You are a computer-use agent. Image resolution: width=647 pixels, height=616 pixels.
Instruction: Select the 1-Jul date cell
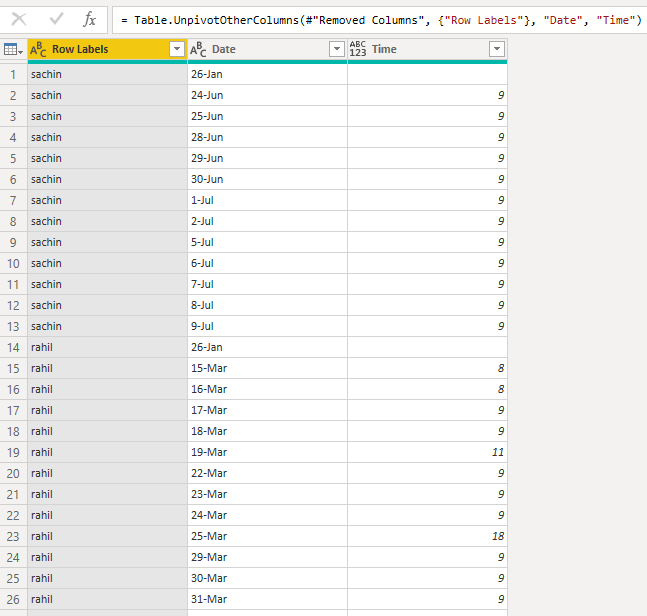pos(267,201)
